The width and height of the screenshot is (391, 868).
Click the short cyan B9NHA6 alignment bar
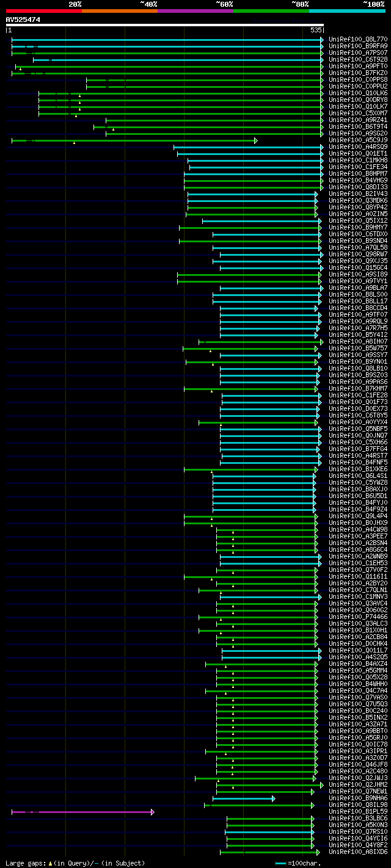[244, 798]
